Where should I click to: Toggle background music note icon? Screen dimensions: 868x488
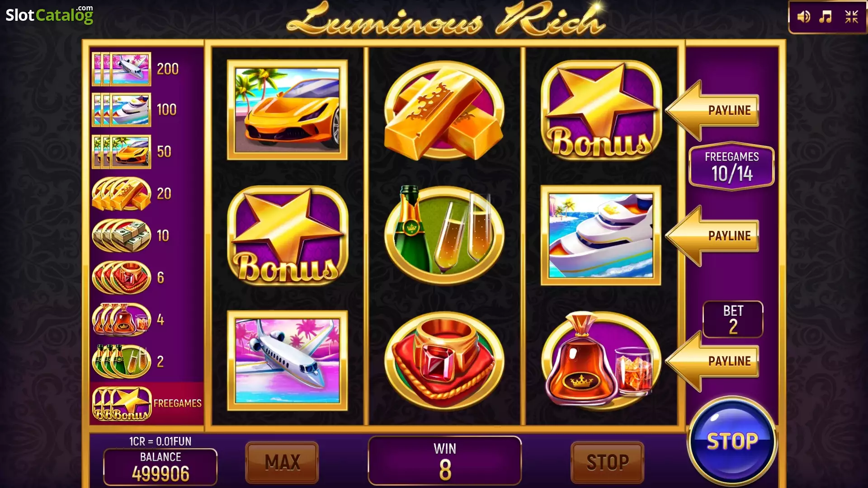point(826,17)
